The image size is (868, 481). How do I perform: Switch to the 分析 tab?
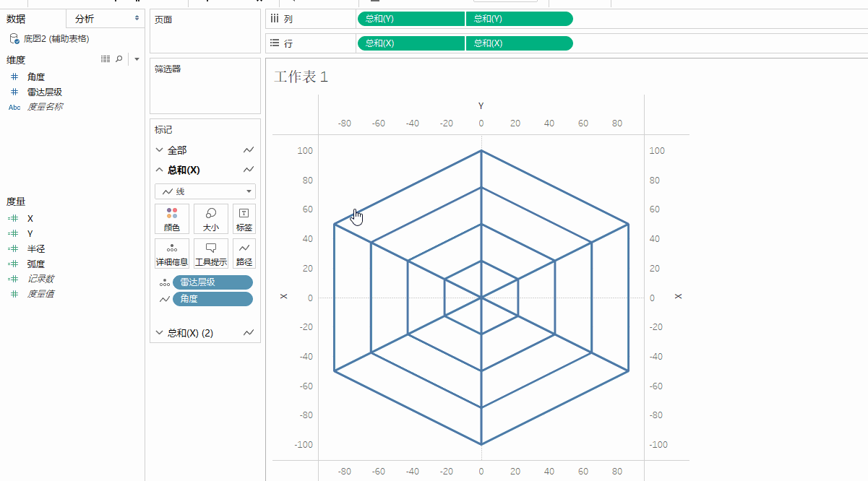(85, 19)
